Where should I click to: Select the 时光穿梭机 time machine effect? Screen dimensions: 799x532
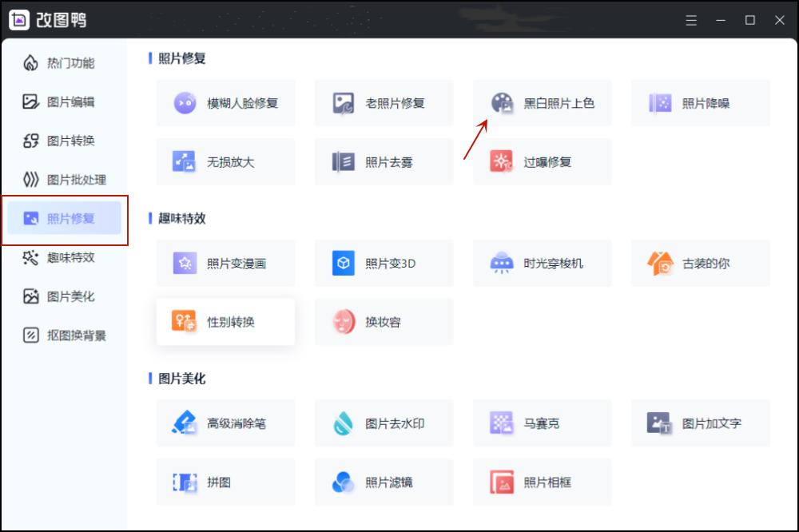(542, 264)
